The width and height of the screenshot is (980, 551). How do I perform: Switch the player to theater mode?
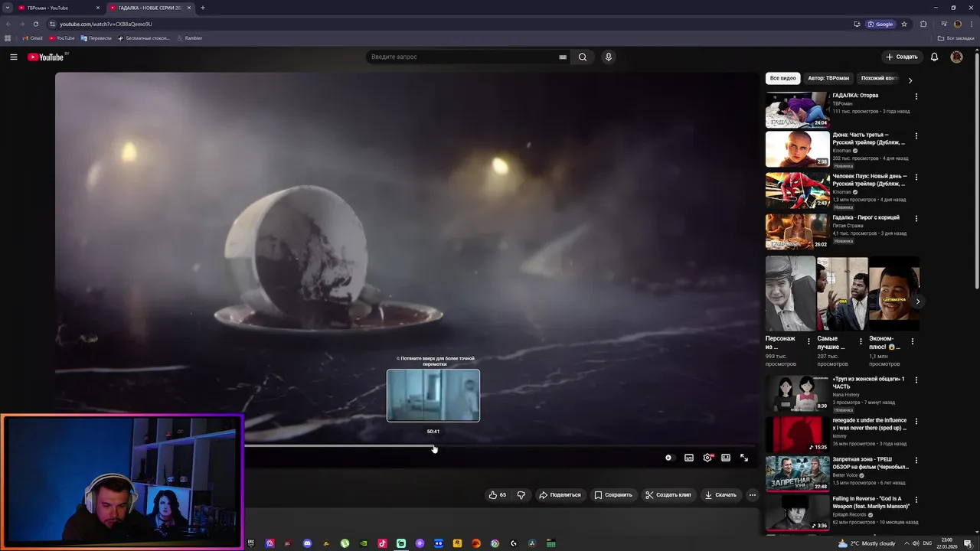(726, 458)
